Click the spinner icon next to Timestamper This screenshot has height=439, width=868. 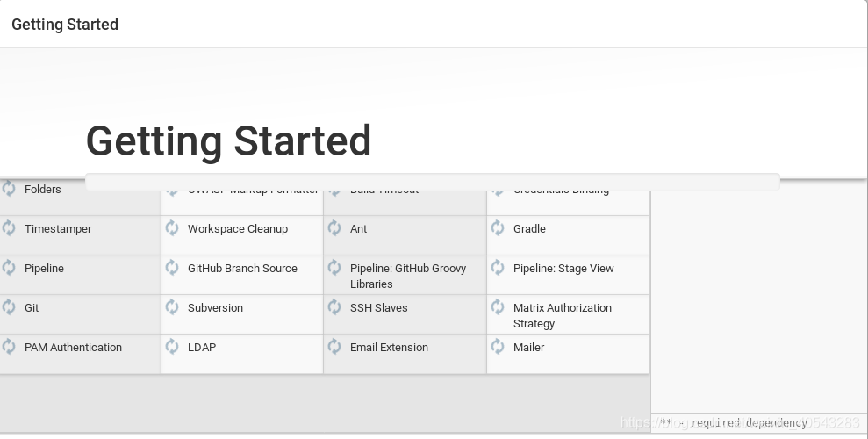point(9,228)
